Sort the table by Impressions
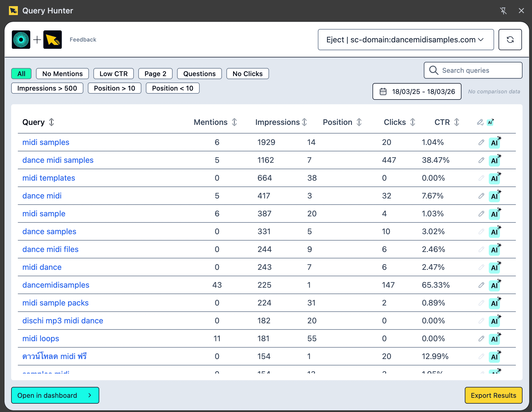This screenshot has height=412, width=532. [x=304, y=122]
